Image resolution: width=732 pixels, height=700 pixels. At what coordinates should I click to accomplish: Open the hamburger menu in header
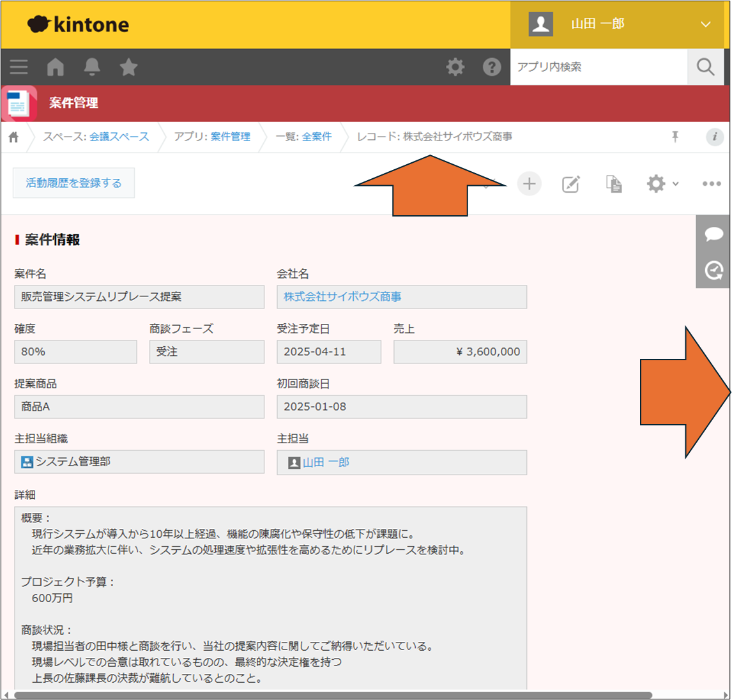19,67
